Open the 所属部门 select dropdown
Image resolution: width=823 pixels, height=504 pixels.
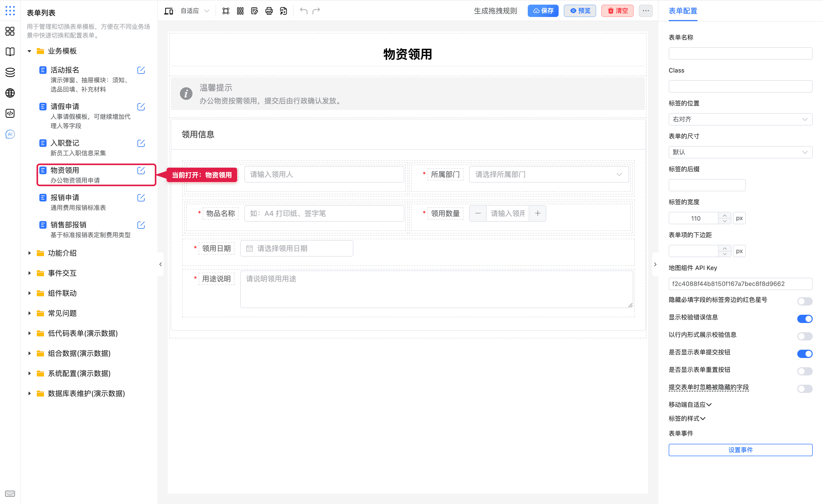tap(549, 174)
